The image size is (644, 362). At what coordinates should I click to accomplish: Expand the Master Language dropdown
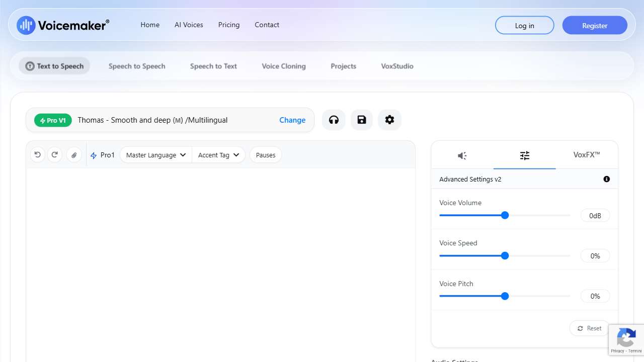point(155,155)
